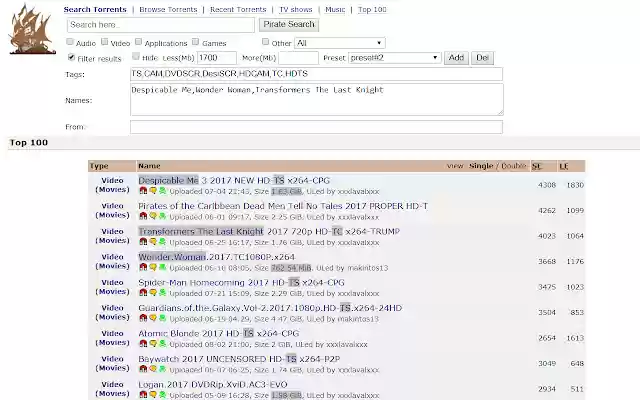Enable the Video category checkbox

(x=104, y=42)
